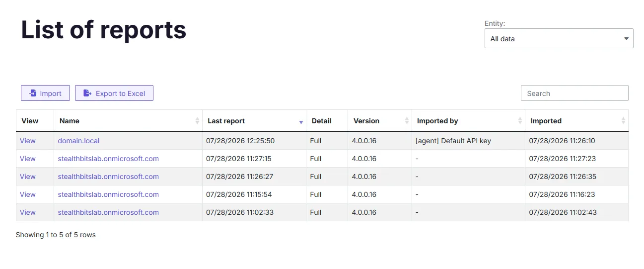This screenshot has height=269, width=644.
Task: View report from 11:27:15
Action: point(28,159)
